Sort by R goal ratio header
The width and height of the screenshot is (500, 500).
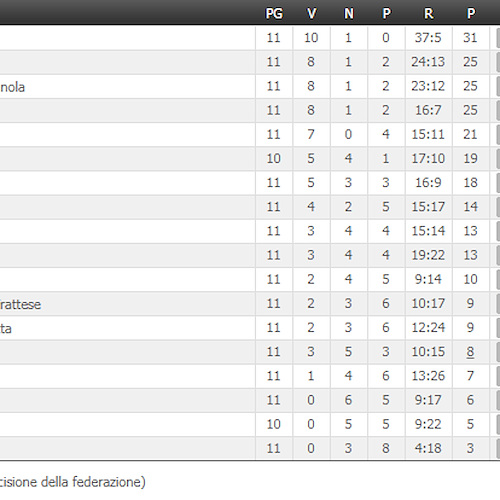[x=429, y=14]
